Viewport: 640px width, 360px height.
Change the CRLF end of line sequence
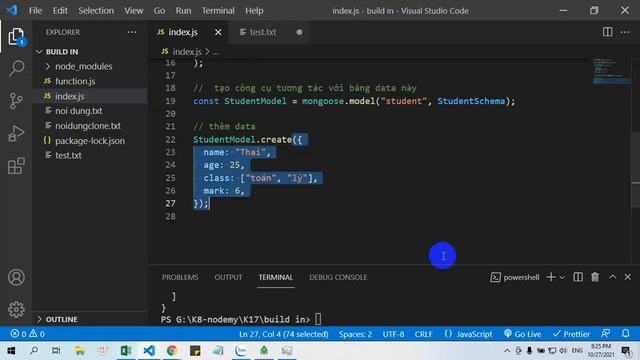423,334
